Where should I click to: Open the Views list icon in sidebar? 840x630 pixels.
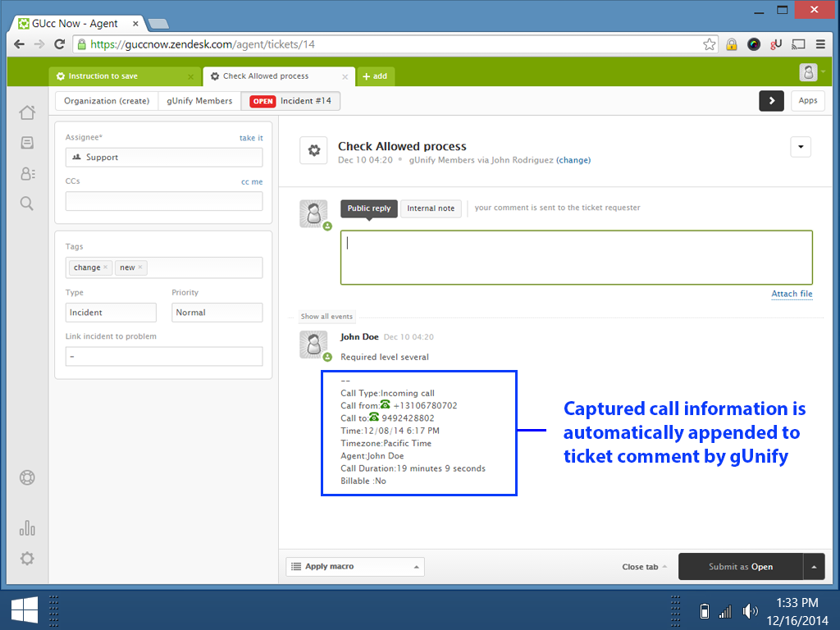click(x=27, y=143)
